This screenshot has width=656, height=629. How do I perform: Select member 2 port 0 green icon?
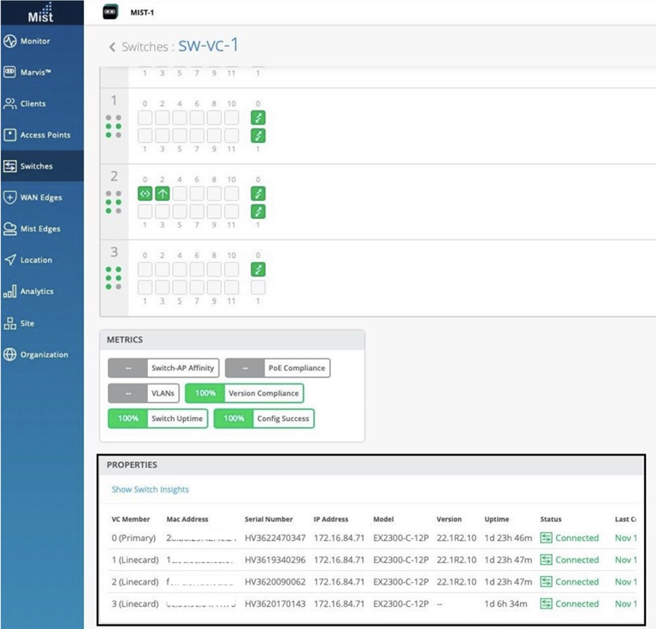point(145,194)
